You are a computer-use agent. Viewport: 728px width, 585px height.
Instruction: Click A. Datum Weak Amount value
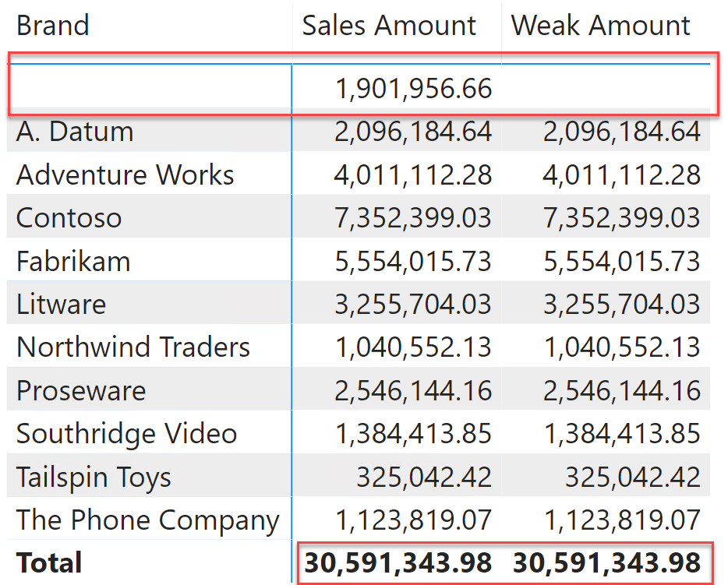pyautogui.click(x=622, y=132)
